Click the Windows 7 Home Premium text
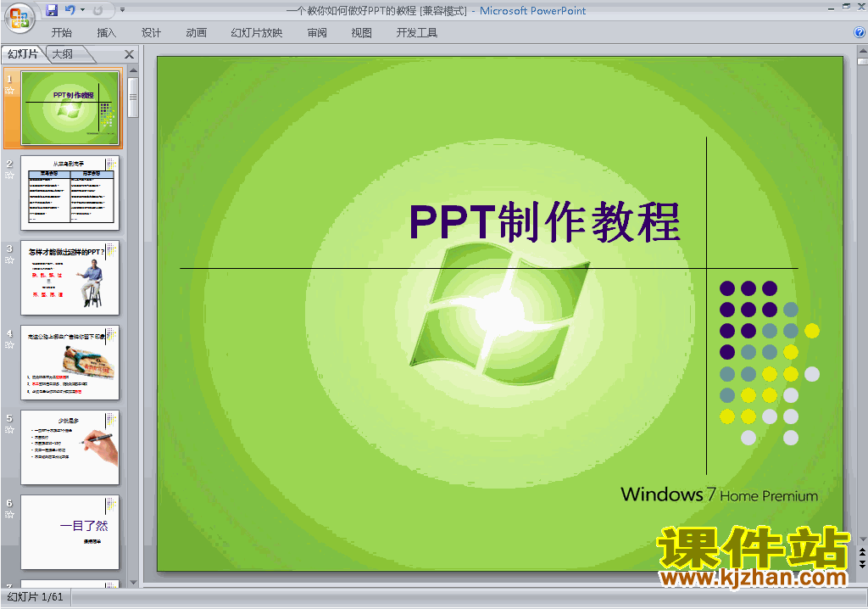 (x=719, y=494)
